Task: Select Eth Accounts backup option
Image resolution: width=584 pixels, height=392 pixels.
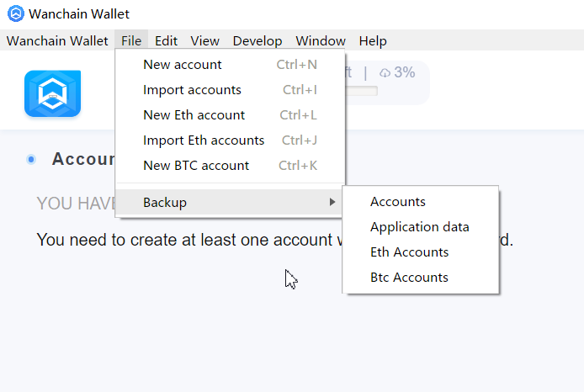Action: [421, 252]
